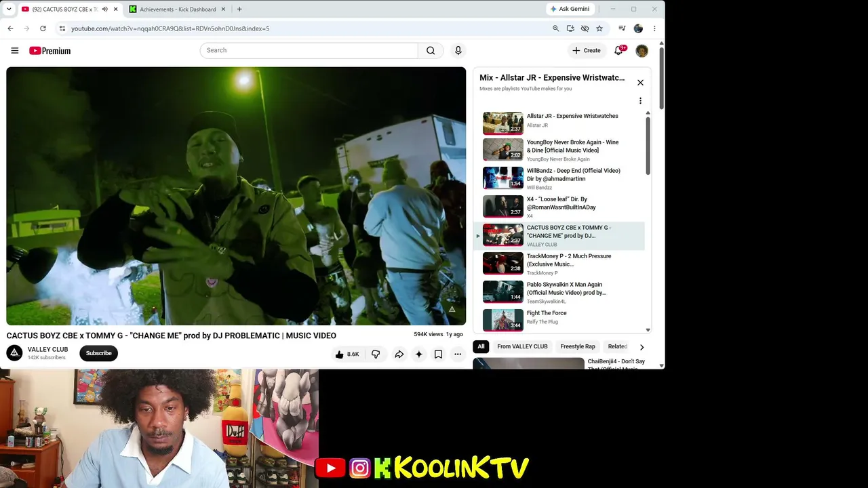The height and width of the screenshot is (488, 868).
Task: Select the From VALLEY CLUB chip
Action: tap(522, 347)
